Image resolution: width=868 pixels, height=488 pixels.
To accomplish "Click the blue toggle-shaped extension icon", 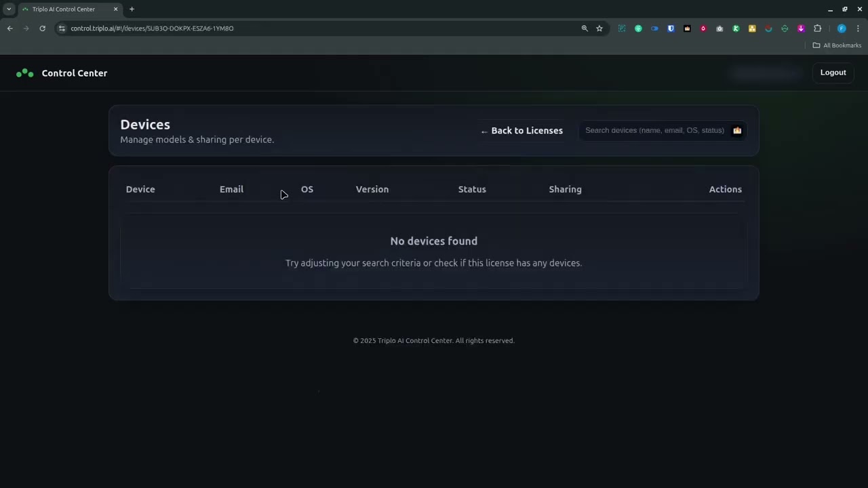I will click(654, 28).
